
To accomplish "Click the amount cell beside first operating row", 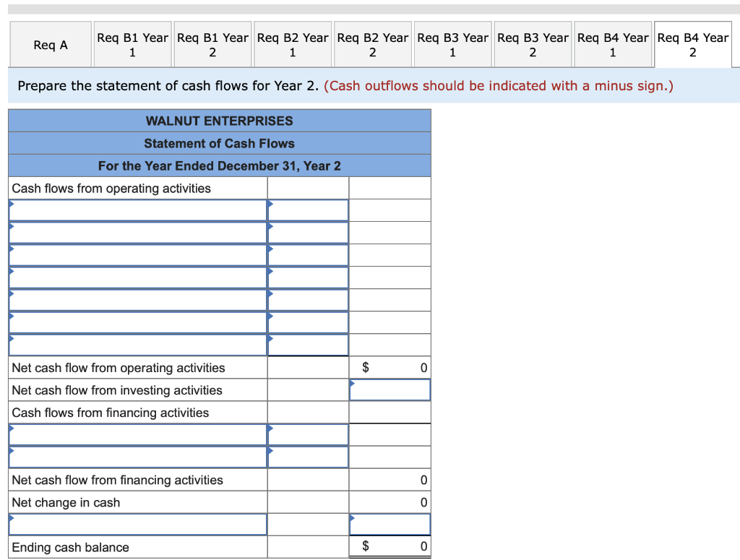I will [307, 210].
